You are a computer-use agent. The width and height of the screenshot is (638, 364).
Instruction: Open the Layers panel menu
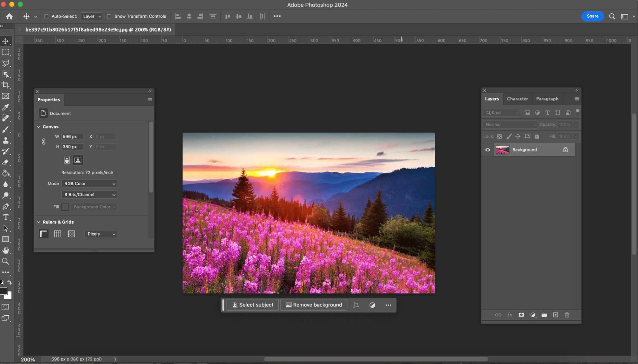click(577, 99)
